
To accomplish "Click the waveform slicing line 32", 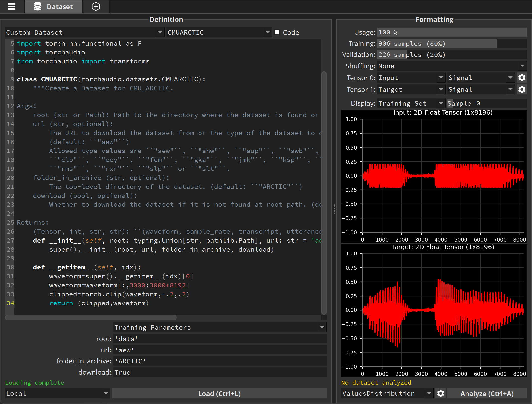I will point(119,285).
